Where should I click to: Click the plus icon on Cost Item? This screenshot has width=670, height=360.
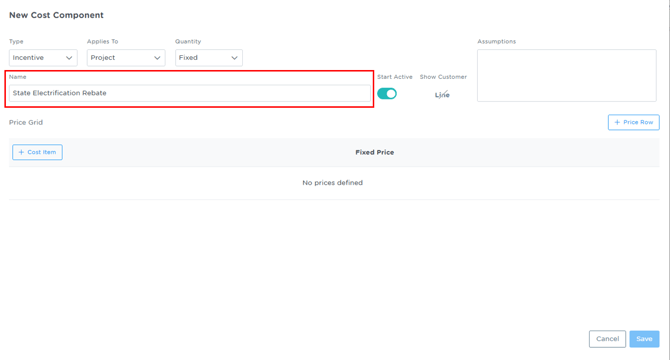point(21,152)
